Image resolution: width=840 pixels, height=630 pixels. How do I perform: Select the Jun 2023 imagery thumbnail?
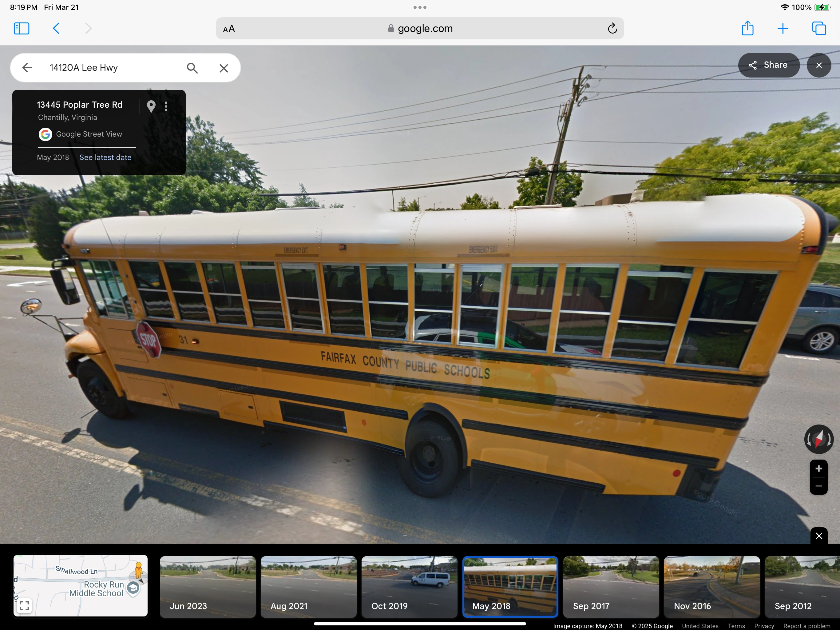pyautogui.click(x=208, y=587)
